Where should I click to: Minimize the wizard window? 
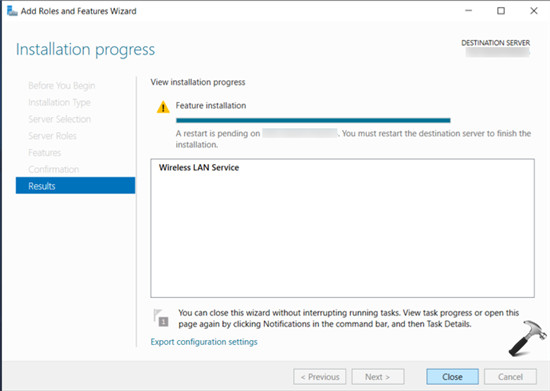pos(468,11)
